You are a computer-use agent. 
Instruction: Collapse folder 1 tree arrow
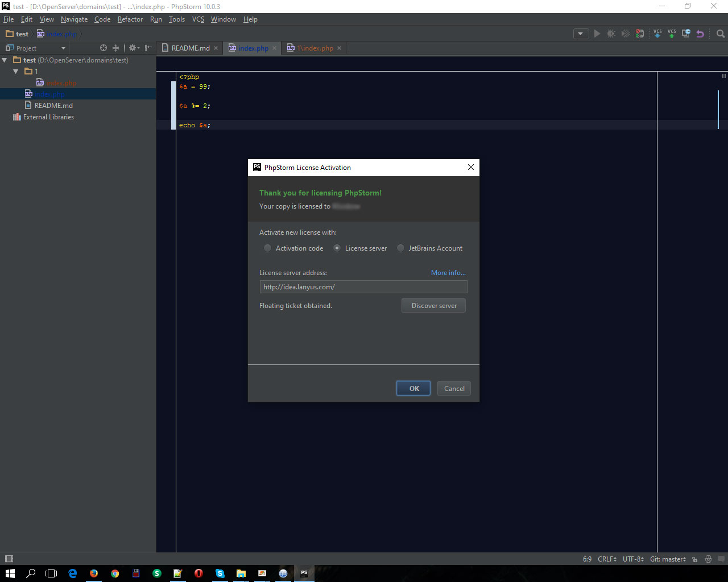point(16,72)
